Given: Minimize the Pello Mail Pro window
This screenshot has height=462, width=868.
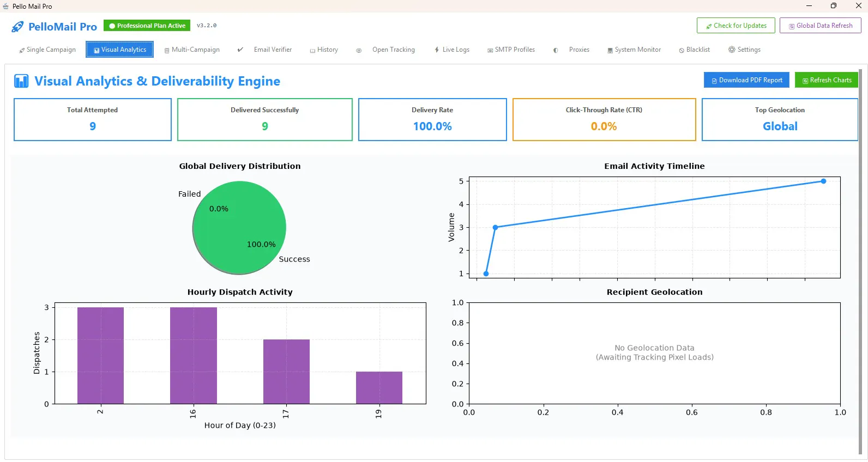Looking at the screenshot, I should (x=809, y=6).
